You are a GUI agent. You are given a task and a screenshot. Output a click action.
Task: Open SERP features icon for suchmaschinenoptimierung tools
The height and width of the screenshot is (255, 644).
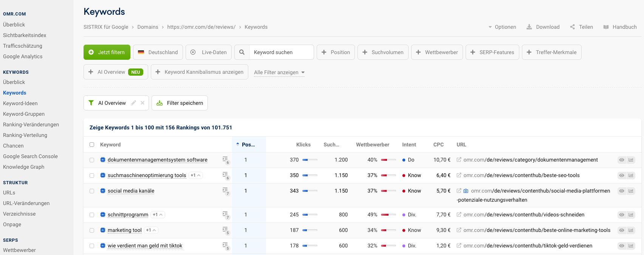click(226, 176)
